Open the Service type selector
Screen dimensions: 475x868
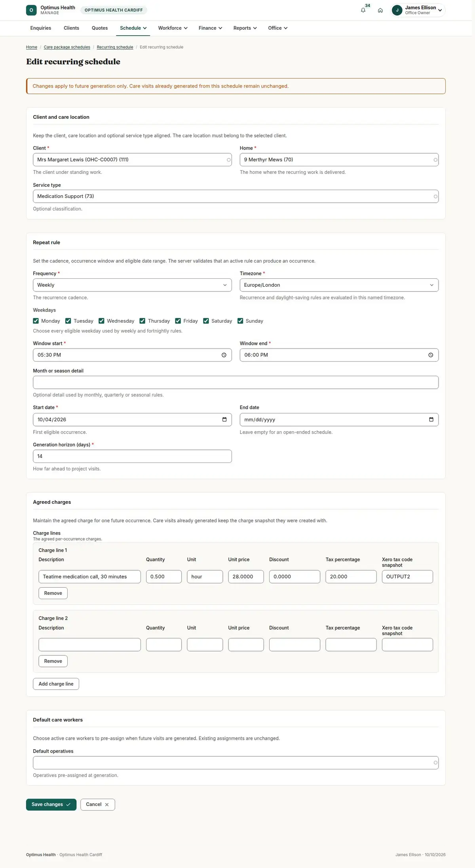coord(236,196)
